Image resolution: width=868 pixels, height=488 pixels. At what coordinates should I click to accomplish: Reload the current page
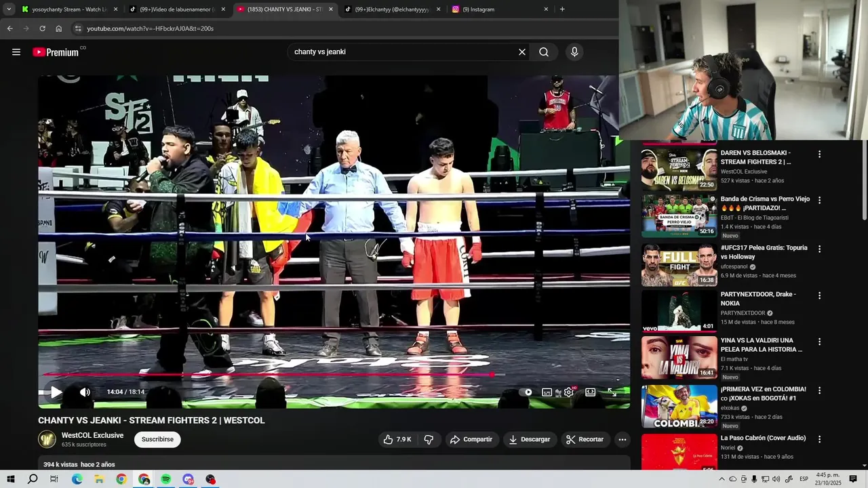(x=42, y=28)
